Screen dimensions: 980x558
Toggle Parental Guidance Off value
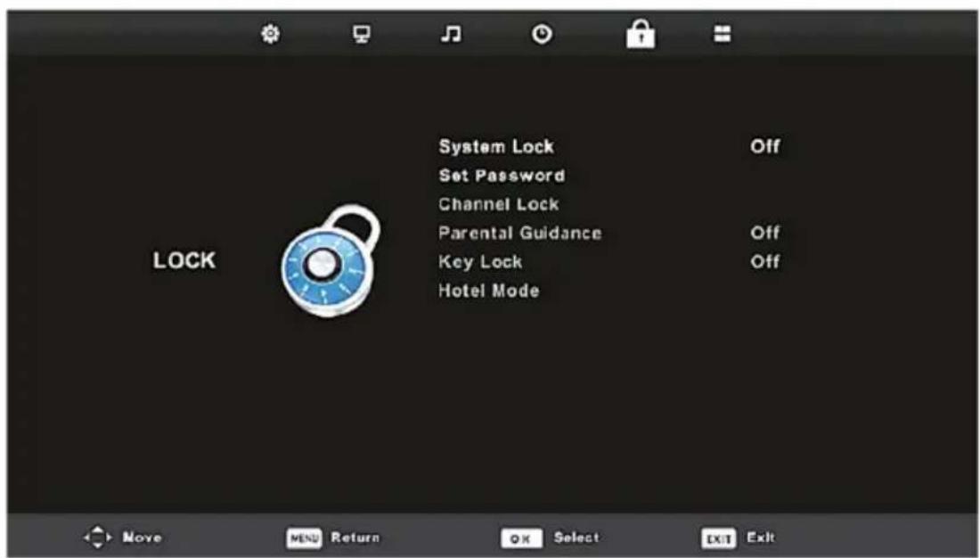pos(765,233)
